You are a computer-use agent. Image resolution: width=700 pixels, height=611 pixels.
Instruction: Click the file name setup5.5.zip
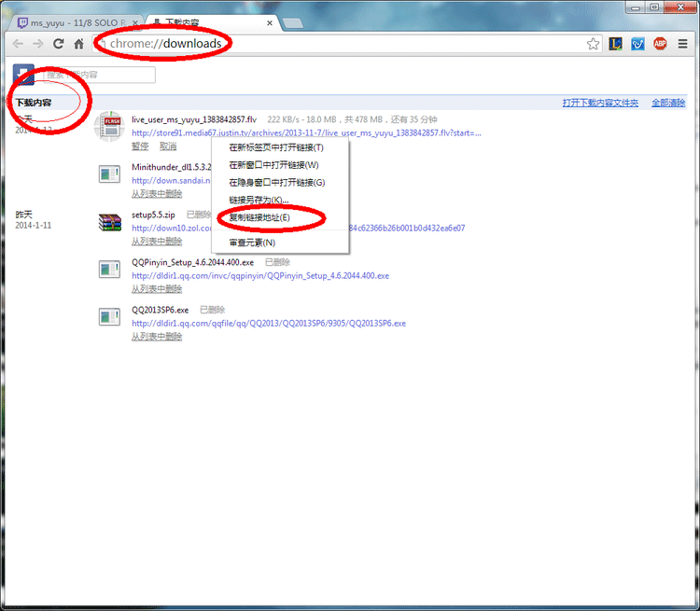pos(153,215)
